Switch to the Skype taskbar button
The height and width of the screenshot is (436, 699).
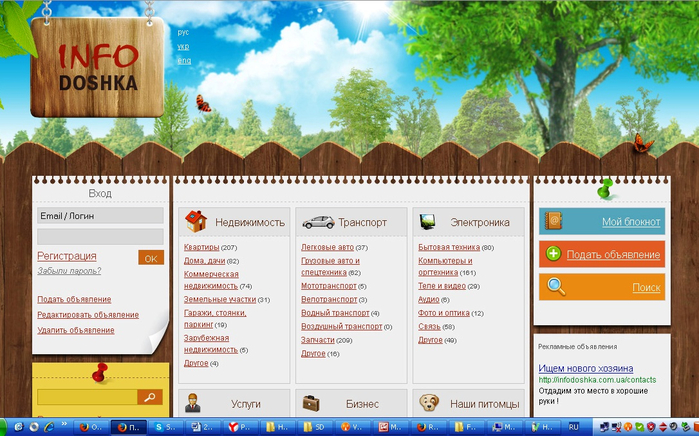[x=165, y=427]
